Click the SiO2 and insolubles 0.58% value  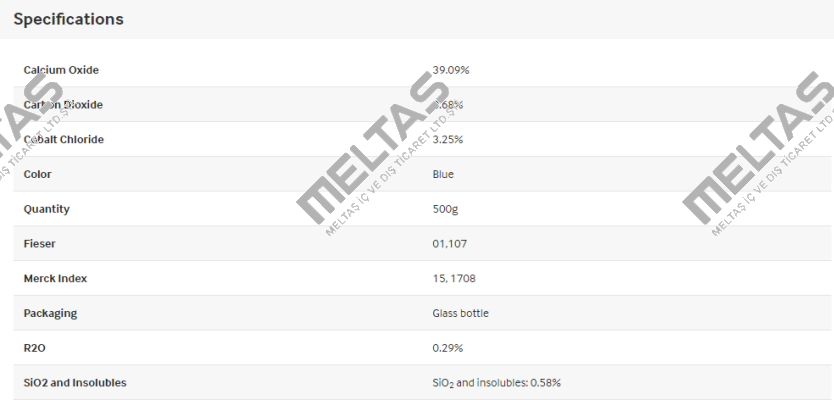(497, 383)
